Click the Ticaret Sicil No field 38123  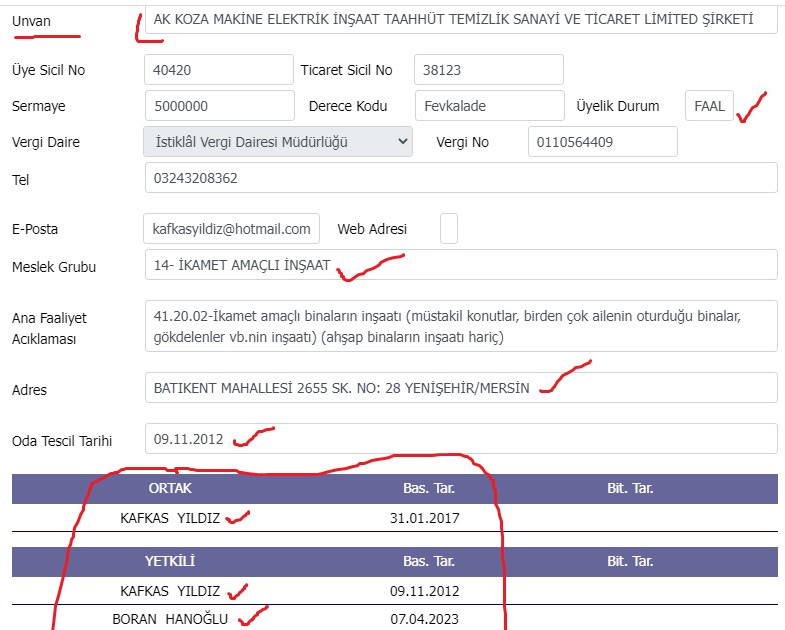(x=489, y=70)
